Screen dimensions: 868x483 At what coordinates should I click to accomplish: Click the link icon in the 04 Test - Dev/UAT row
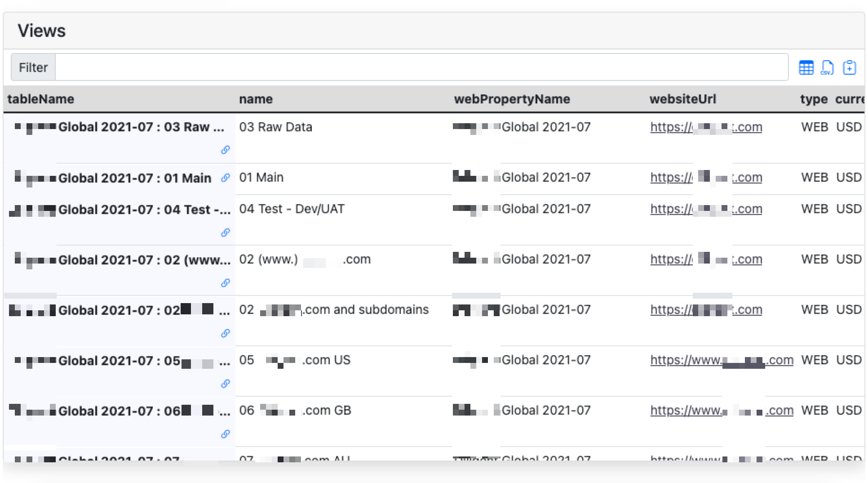pos(226,233)
